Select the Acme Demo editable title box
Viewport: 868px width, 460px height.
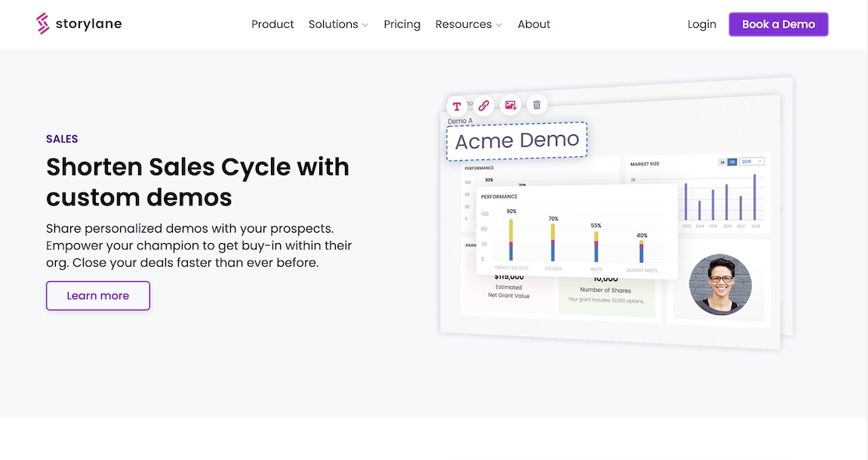pyautogui.click(x=517, y=140)
